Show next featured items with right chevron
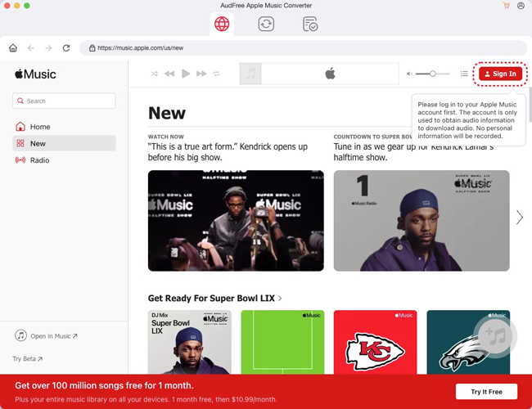532x409 pixels. [x=520, y=218]
